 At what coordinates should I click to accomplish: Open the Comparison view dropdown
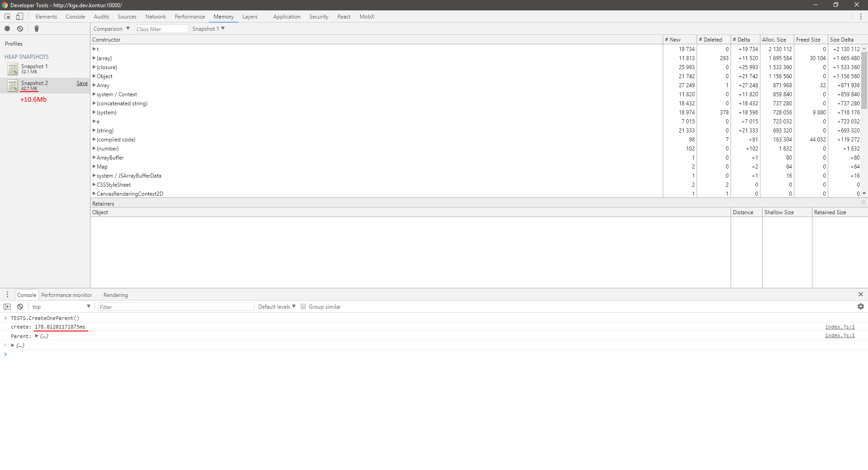tap(112, 28)
